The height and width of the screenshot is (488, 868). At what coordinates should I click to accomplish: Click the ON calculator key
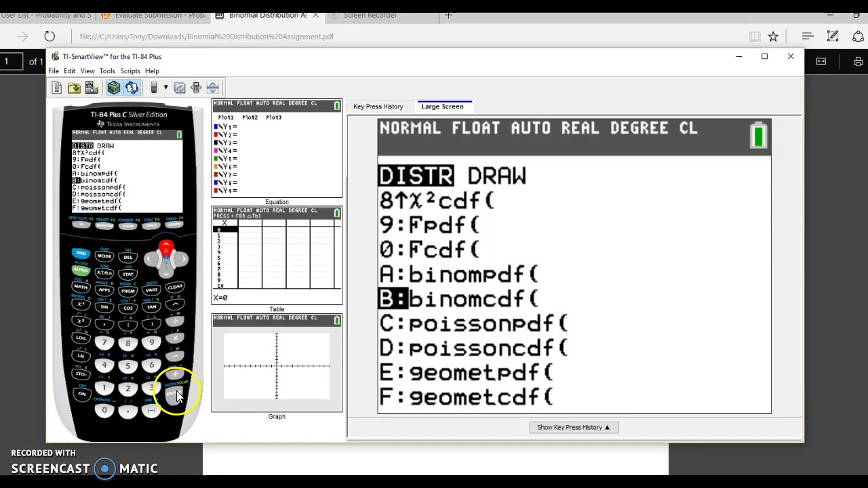pyautogui.click(x=81, y=393)
